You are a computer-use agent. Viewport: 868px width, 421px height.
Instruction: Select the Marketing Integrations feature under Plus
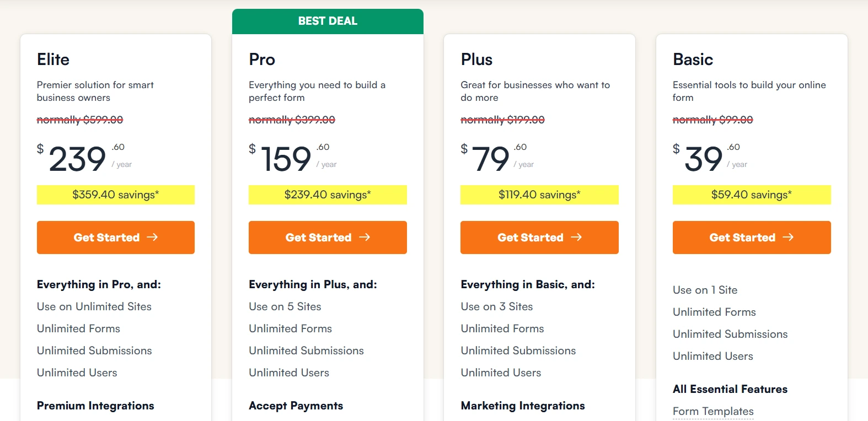pyautogui.click(x=522, y=406)
